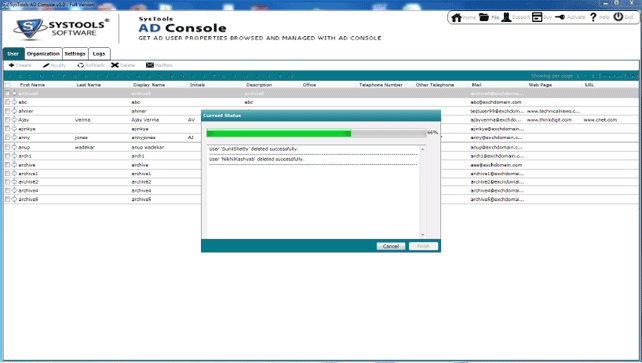Sort by Mail column header
Image resolution: width=642 pixels, height=363 pixels.
(x=476, y=85)
